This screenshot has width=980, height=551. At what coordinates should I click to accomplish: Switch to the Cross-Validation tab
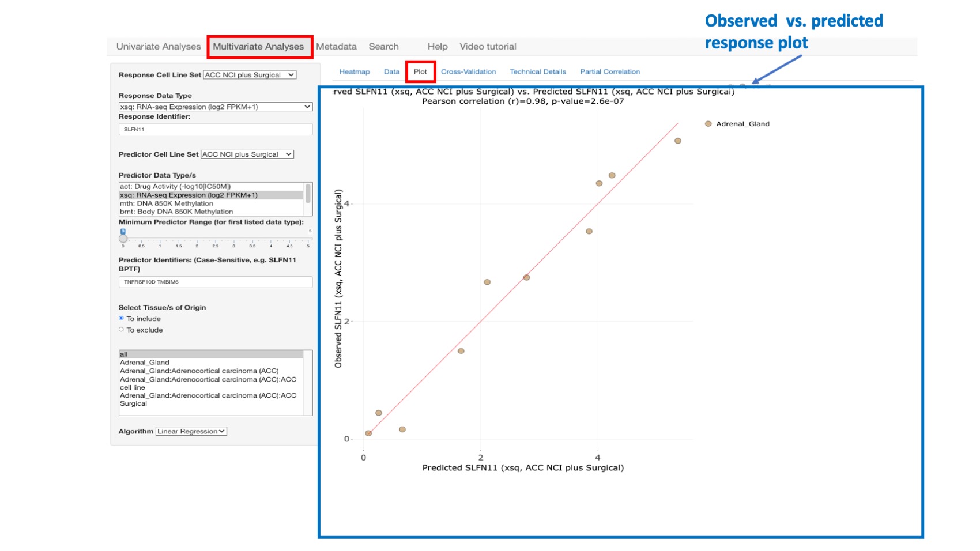[x=469, y=71]
